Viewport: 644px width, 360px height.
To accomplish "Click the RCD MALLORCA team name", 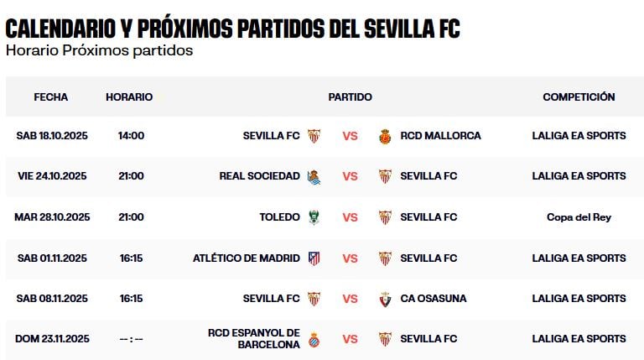I will tap(440, 136).
